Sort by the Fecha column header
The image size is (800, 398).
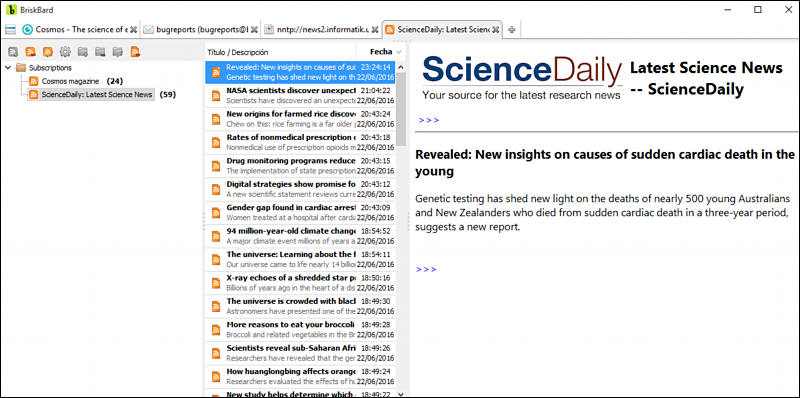[x=381, y=52]
